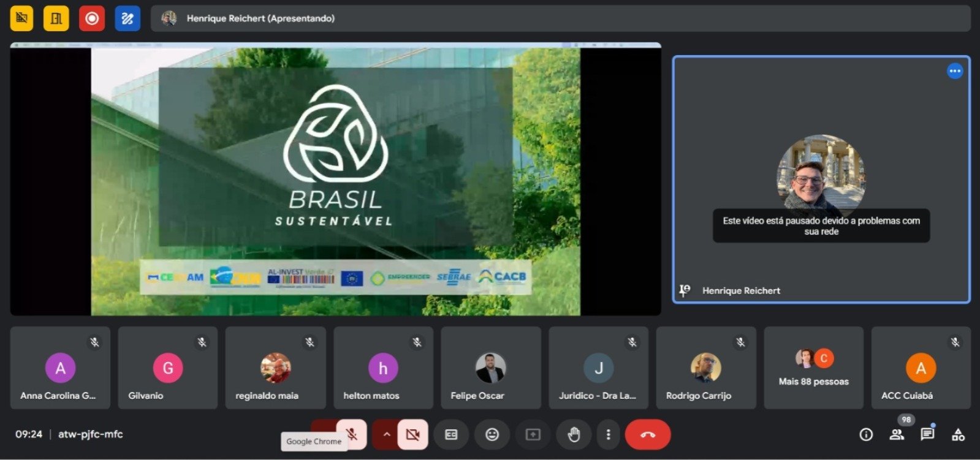The width and height of the screenshot is (980, 460).
Task: Select ACC Cuiabá's orange A avatar
Action: (921, 368)
